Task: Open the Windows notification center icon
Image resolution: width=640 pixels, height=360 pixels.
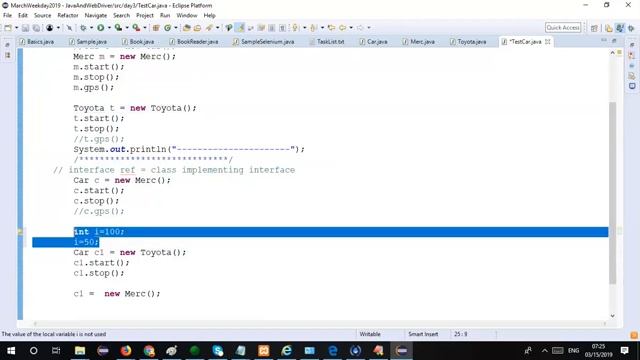Action: tap(624, 351)
